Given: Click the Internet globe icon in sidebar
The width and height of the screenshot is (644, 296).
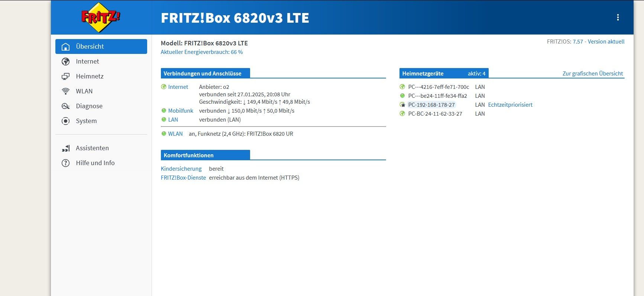Looking at the screenshot, I should tap(66, 61).
